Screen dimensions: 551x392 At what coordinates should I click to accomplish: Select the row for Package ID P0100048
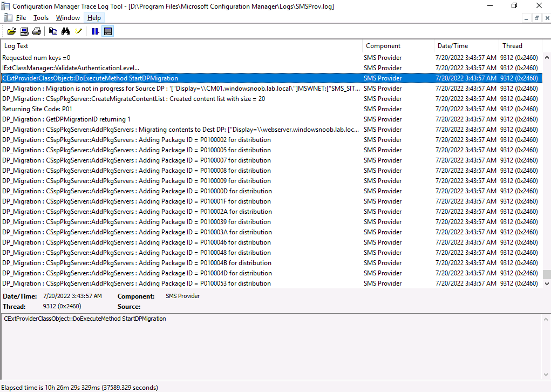pyautogui.click(x=271, y=253)
